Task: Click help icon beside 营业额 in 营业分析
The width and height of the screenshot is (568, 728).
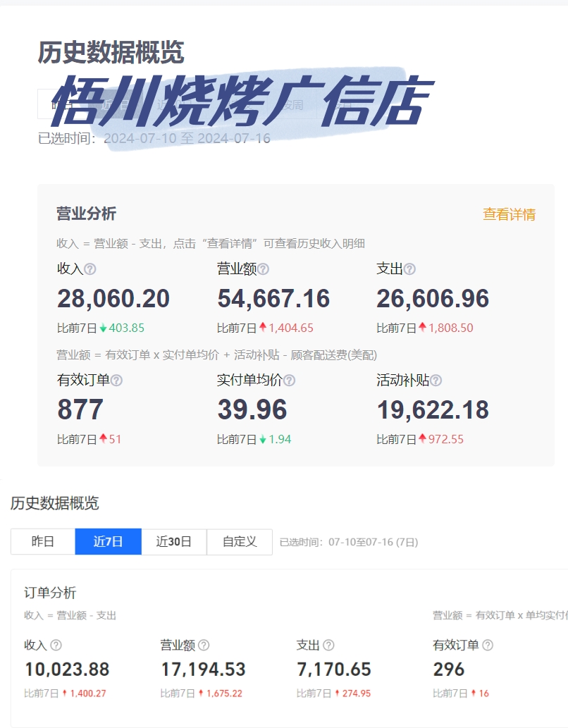Action: (x=263, y=269)
